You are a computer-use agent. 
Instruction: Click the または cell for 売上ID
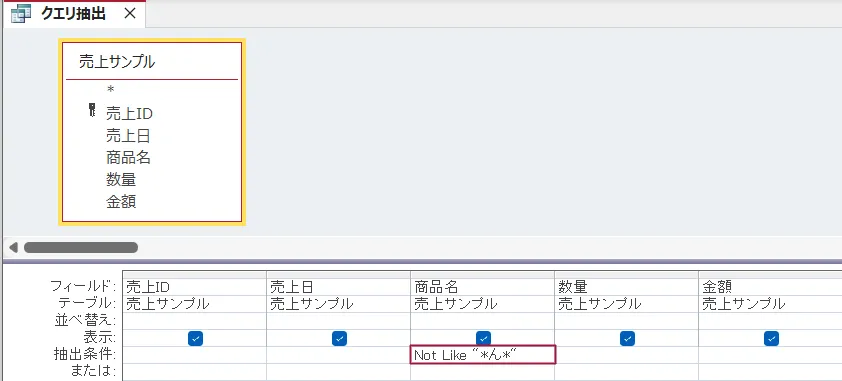pyautogui.click(x=195, y=371)
